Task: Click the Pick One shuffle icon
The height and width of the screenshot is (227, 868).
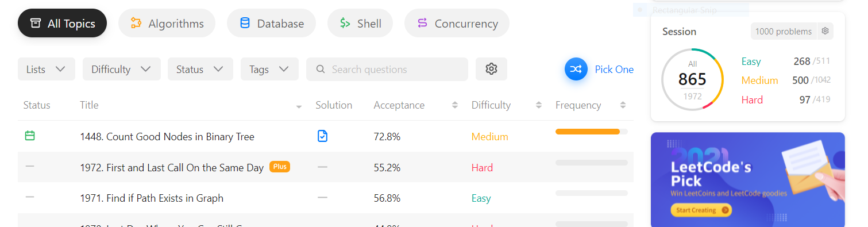Action: [576, 70]
